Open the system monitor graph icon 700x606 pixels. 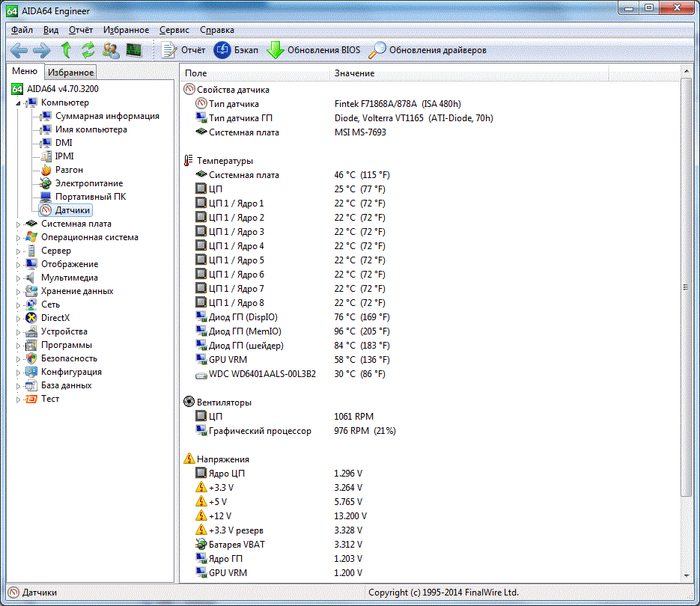[x=134, y=50]
